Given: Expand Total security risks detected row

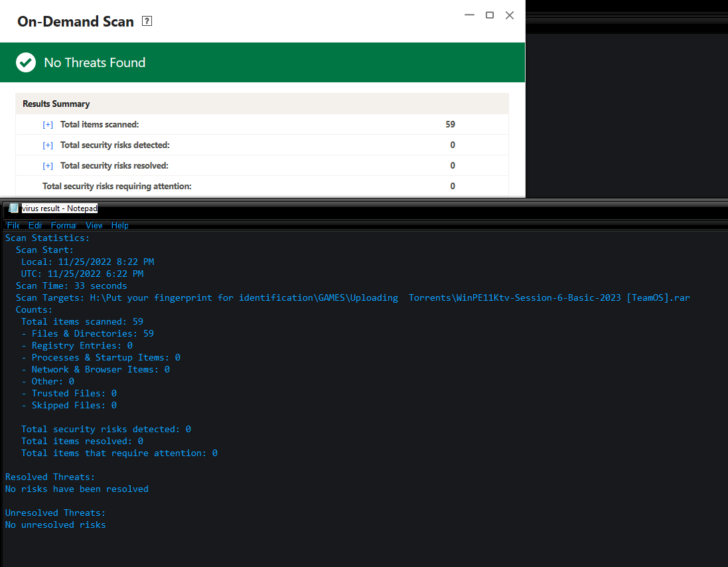Looking at the screenshot, I should 48,145.
